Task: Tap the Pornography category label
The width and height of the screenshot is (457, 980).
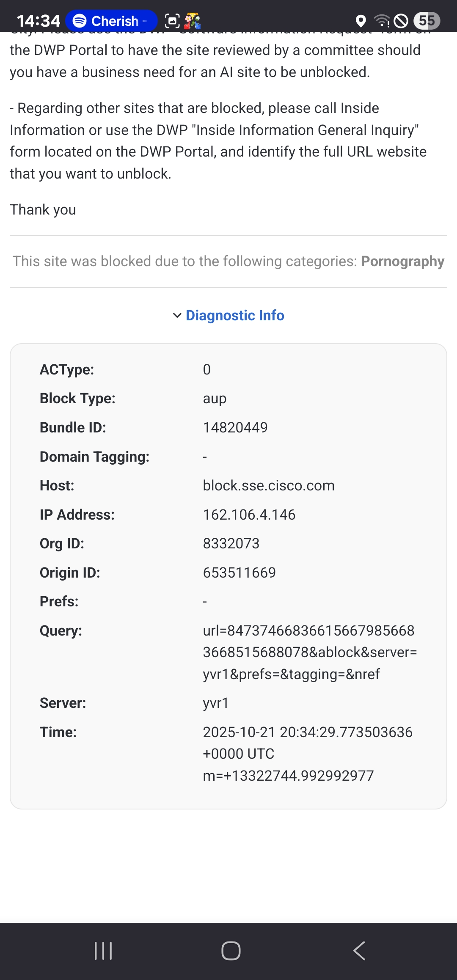Action: pyautogui.click(x=402, y=261)
